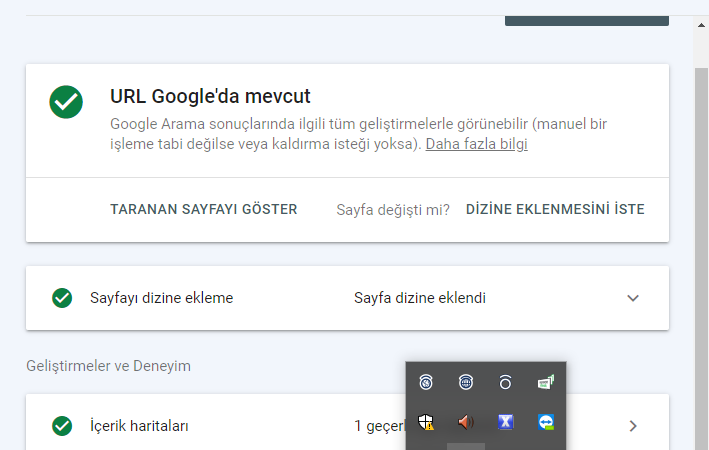This screenshot has width=709, height=450.
Task: Open the blue X tray icon
Action: (506, 422)
